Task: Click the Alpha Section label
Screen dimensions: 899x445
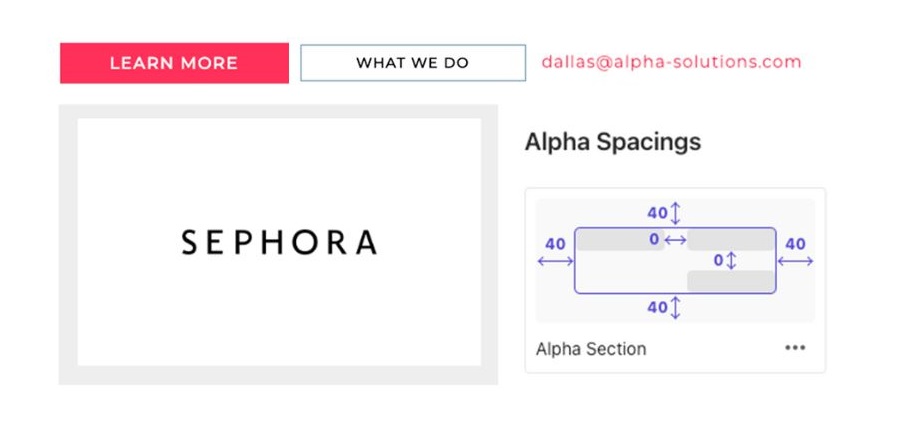Action: pos(591,349)
